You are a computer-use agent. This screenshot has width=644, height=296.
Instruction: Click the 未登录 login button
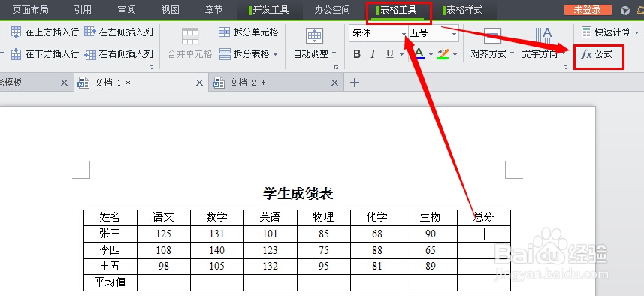point(588,10)
